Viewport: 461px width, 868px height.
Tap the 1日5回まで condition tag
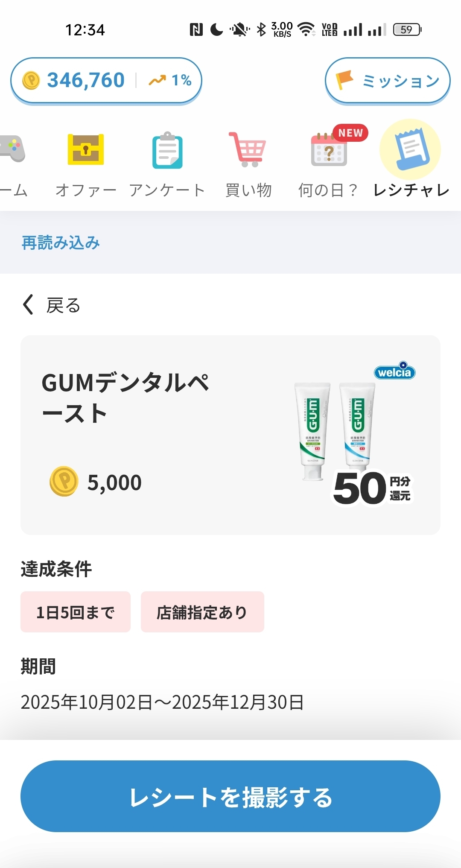[76, 612]
